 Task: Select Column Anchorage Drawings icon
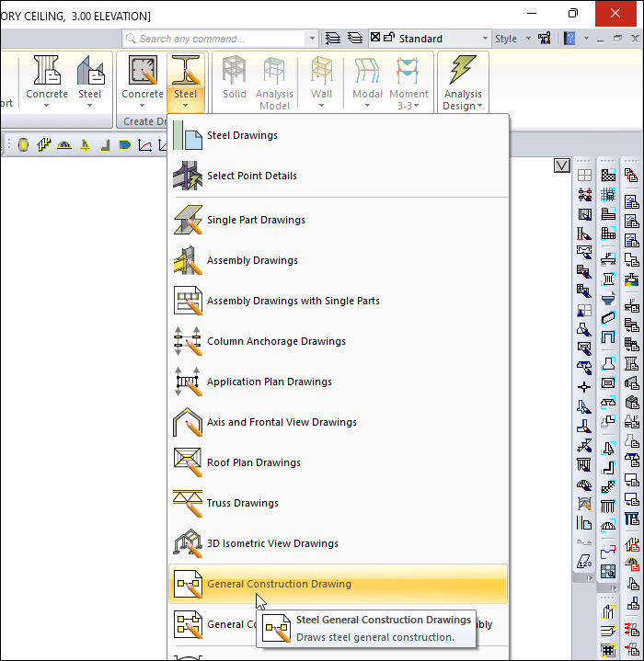188,342
